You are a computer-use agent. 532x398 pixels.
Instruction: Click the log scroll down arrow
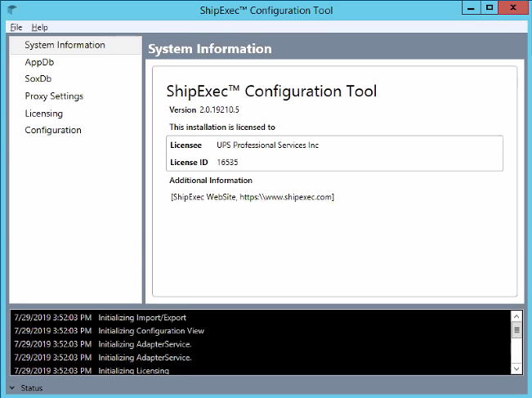[x=516, y=369]
